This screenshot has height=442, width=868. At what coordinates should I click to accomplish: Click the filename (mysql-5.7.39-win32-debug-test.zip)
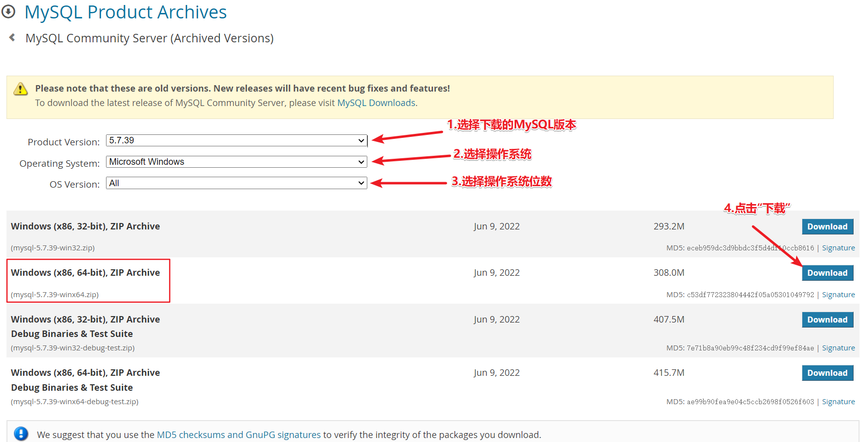click(73, 348)
